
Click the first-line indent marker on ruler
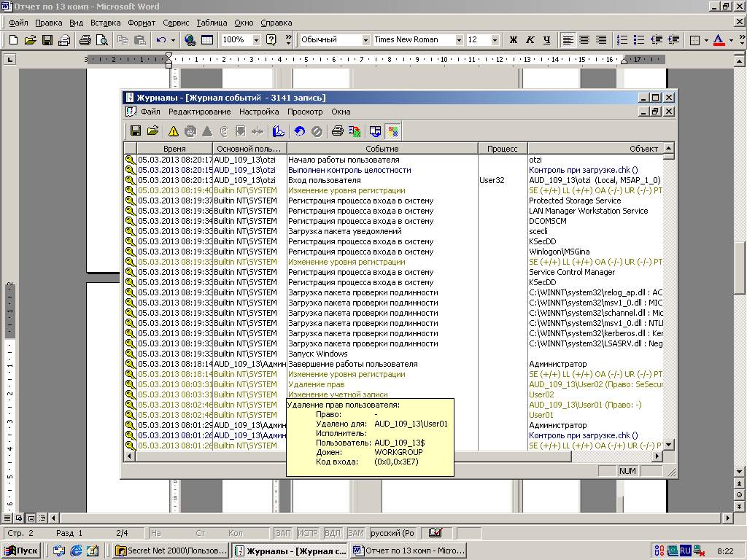tap(169, 57)
